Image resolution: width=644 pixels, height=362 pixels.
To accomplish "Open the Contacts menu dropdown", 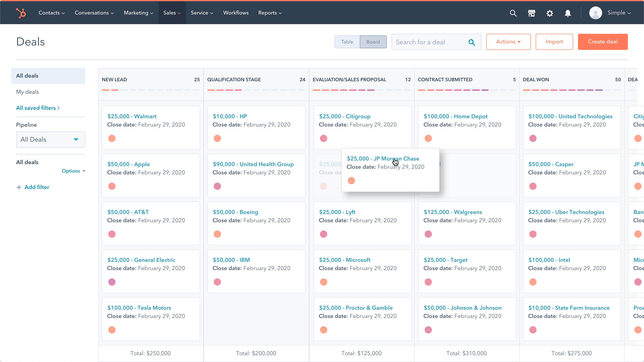I will point(52,13).
